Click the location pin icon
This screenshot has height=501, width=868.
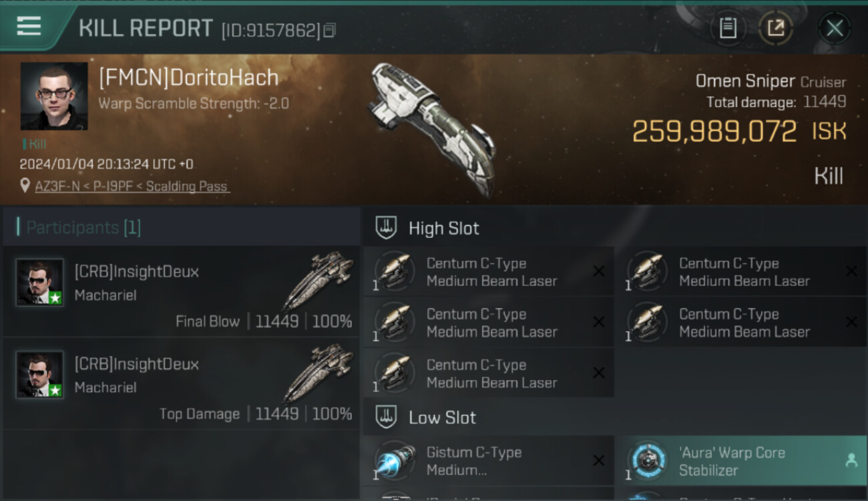coord(25,186)
